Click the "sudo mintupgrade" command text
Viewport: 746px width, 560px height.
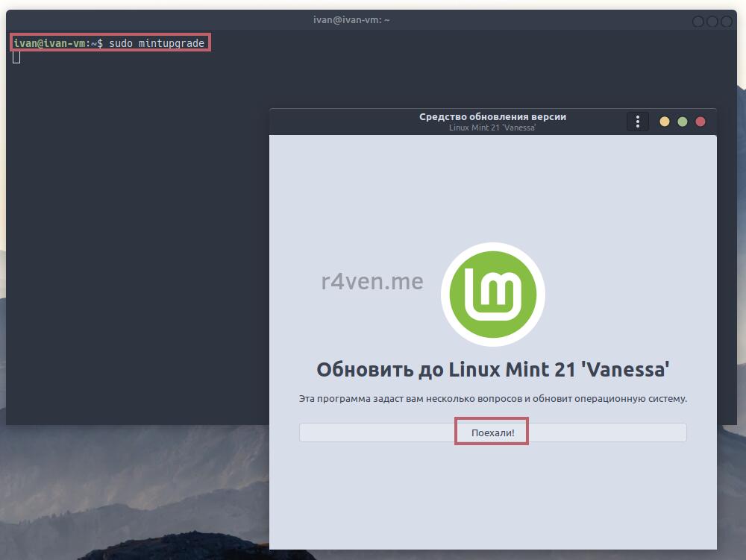pos(157,43)
